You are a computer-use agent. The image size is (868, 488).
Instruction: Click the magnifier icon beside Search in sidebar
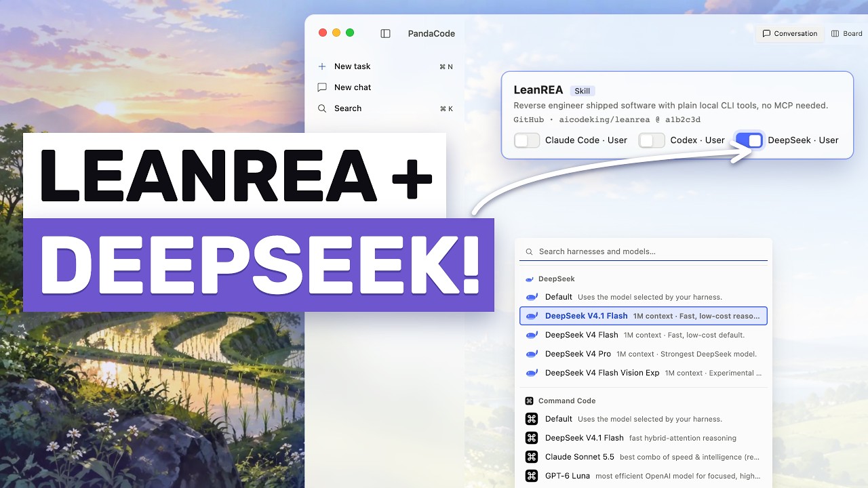[322, 108]
